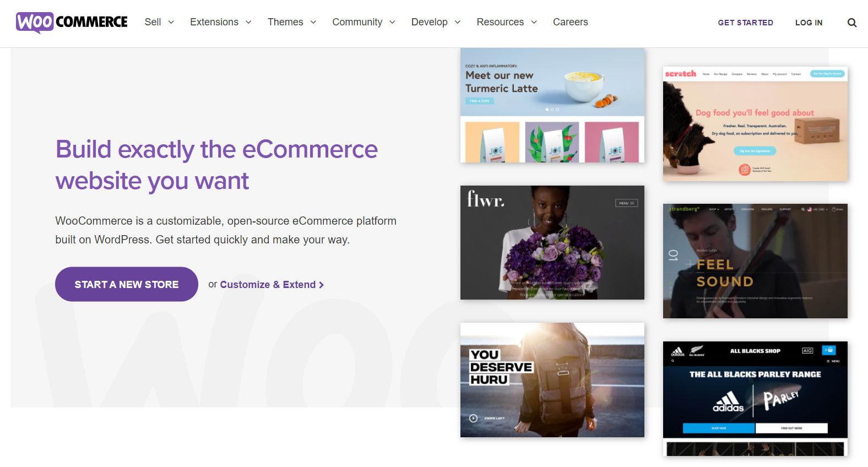868x467 pixels.
Task: Expand the Extensions dropdown chevron
Action: (248, 22)
